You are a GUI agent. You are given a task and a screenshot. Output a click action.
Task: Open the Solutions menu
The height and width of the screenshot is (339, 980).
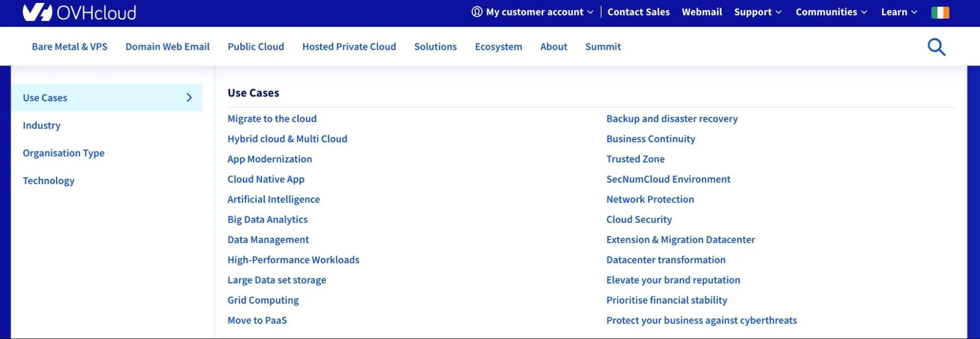435,47
